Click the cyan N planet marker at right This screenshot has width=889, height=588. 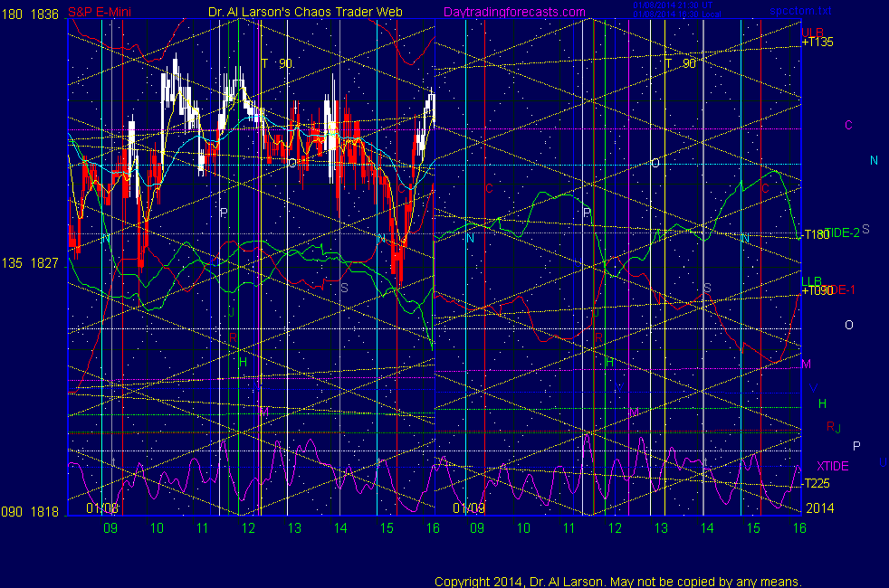[x=874, y=160]
